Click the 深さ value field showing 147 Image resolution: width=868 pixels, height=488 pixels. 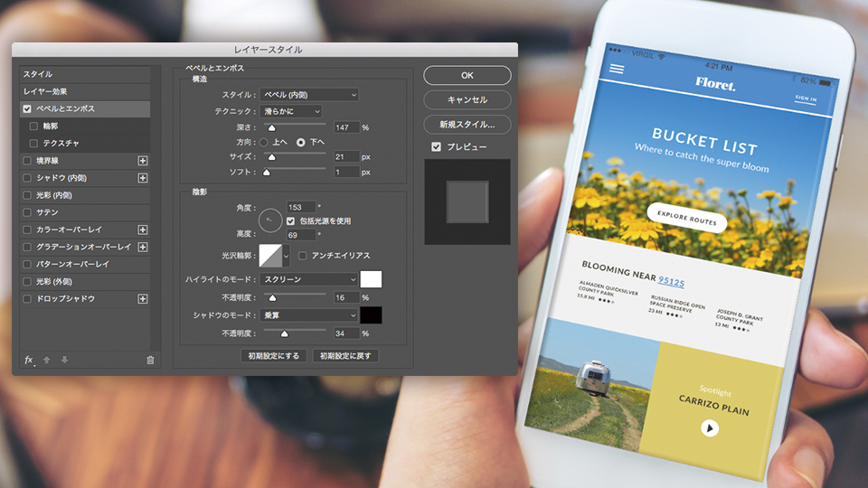click(x=346, y=127)
